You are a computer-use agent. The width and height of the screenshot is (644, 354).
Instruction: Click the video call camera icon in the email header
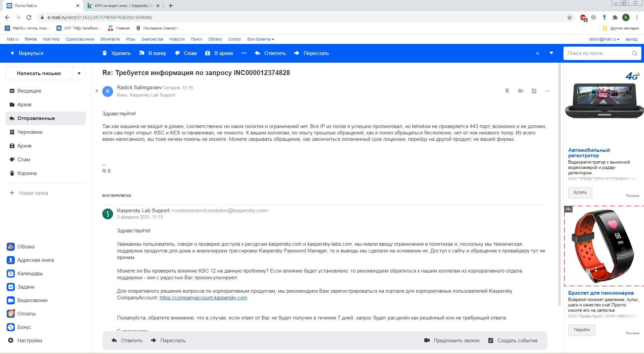pyautogui.click(x=521, y=91)
